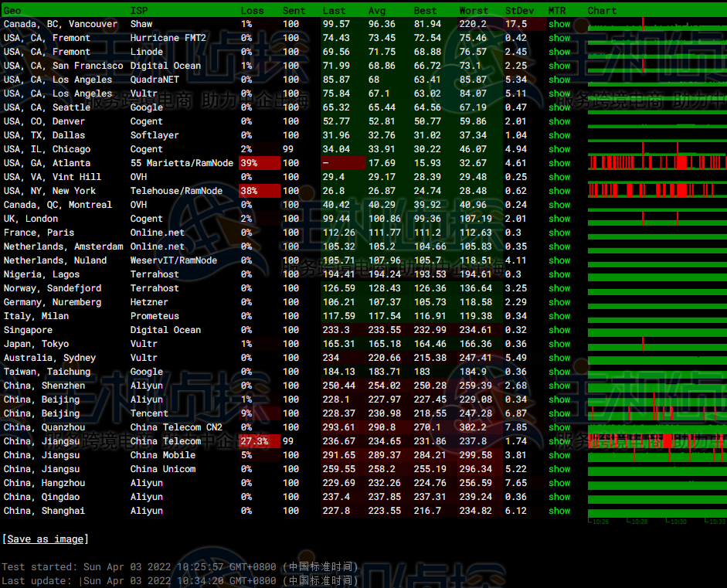Show MTR for USA, GA, Atlanta row
The height and width of the screenshot is (588, 727).
coord(559,163)
